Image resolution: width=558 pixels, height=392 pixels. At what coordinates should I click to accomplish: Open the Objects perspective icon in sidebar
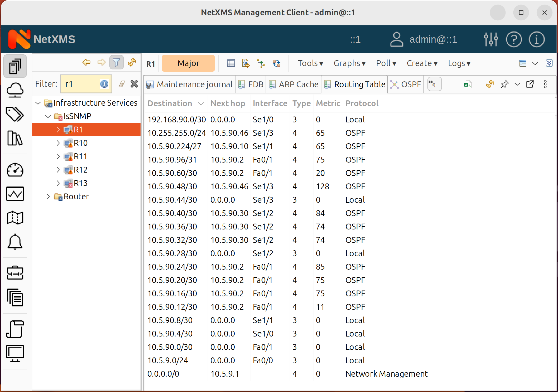[x=15, y=66]
